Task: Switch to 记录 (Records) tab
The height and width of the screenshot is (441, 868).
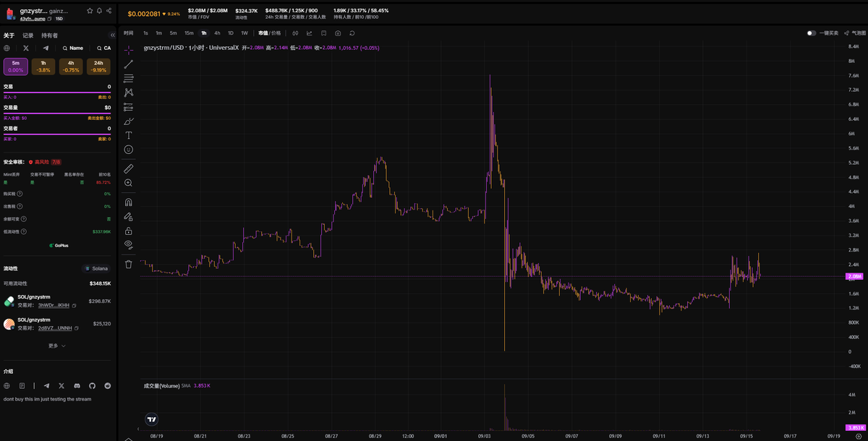Action: pyautogui.click(x=27, y=35)
